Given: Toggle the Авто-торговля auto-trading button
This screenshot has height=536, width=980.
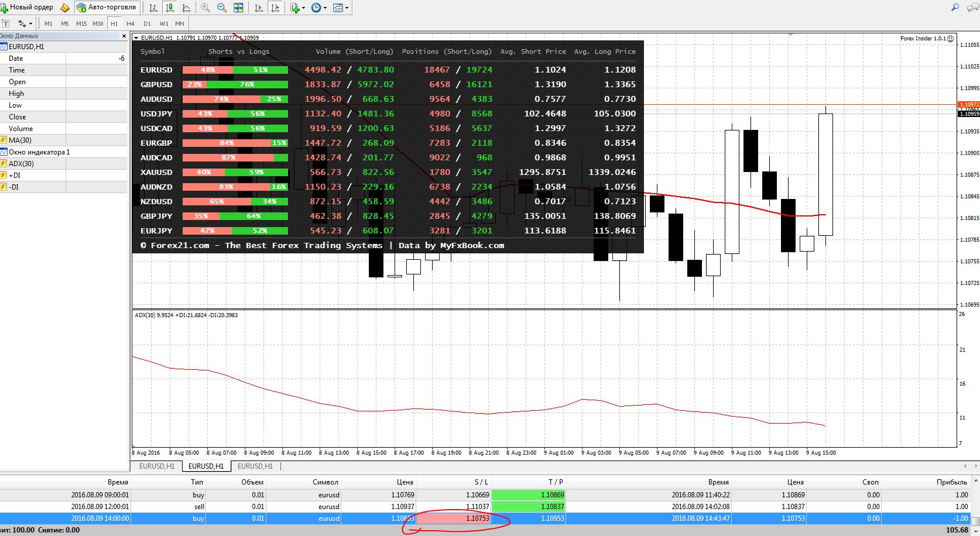Looking at the screenshot, I should click(107, 8).
